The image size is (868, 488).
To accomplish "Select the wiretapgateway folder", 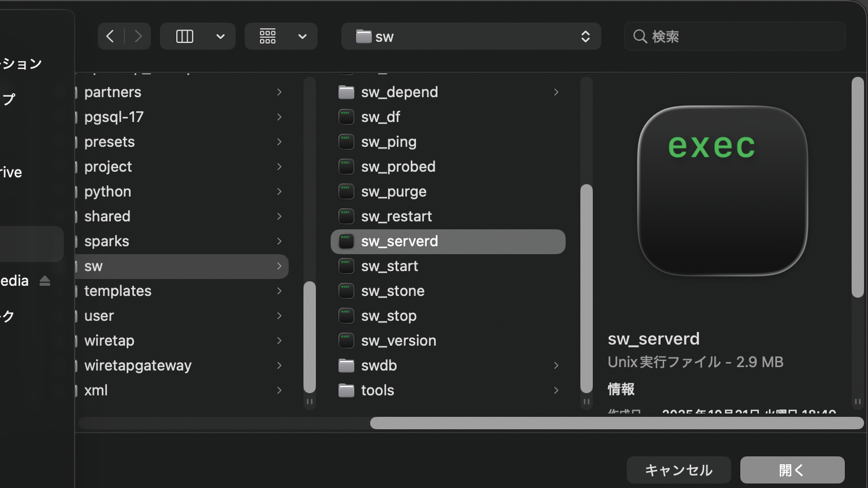I will [x=138, y=365].
